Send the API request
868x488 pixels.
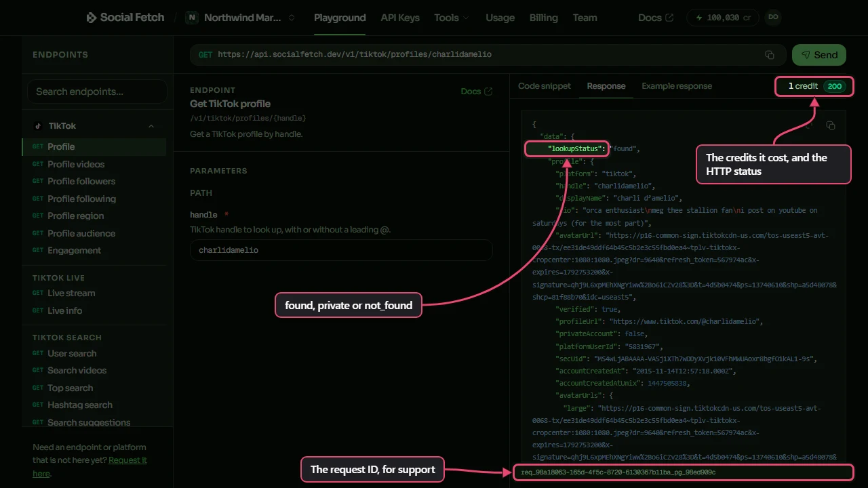point(819,55)
